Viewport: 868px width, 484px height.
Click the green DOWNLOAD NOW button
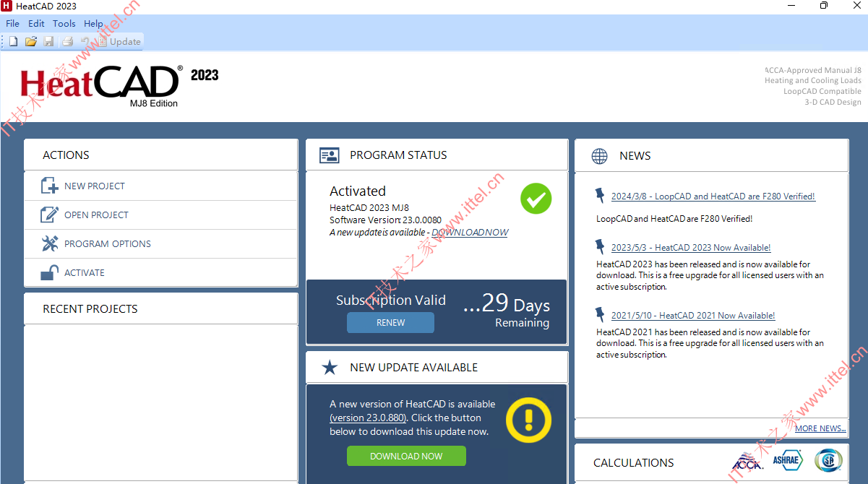406,456
